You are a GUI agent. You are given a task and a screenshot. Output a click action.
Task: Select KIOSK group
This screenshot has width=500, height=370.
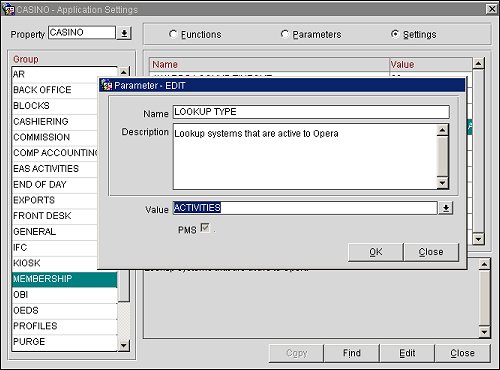(55, 263)
